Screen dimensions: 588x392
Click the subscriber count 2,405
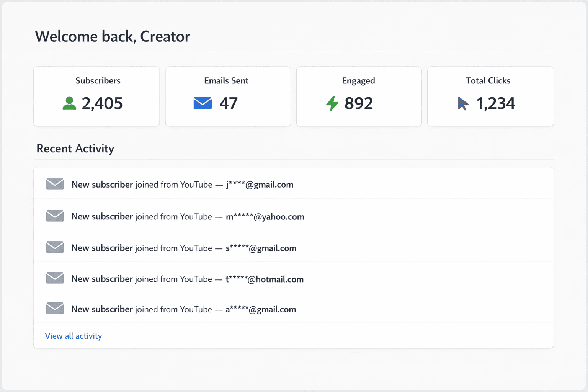[103, 103]
